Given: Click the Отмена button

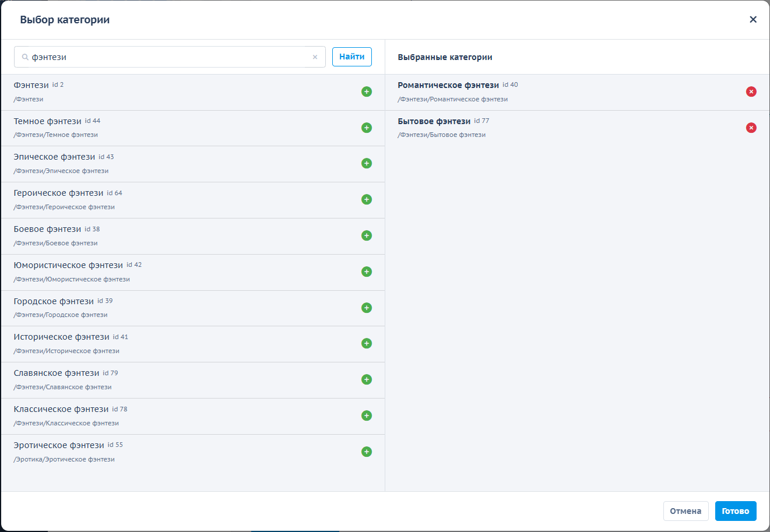Looking at the screenshot, I should click(685, 511).
